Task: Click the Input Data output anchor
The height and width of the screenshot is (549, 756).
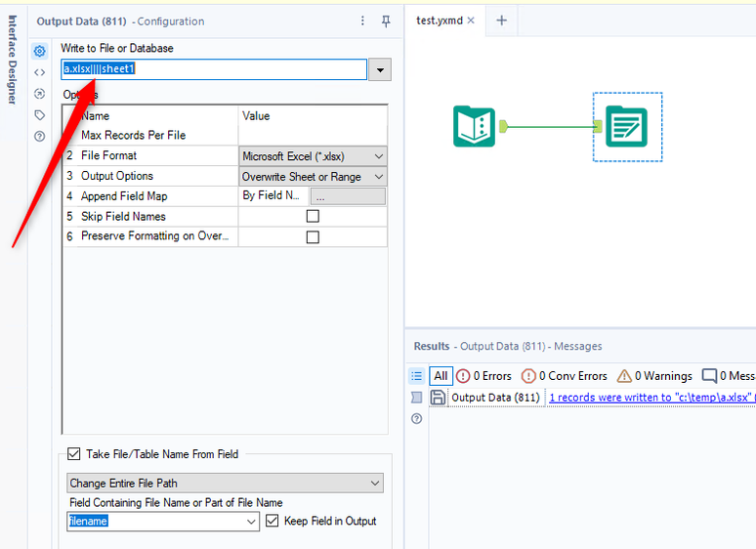Action: [503, 126]
